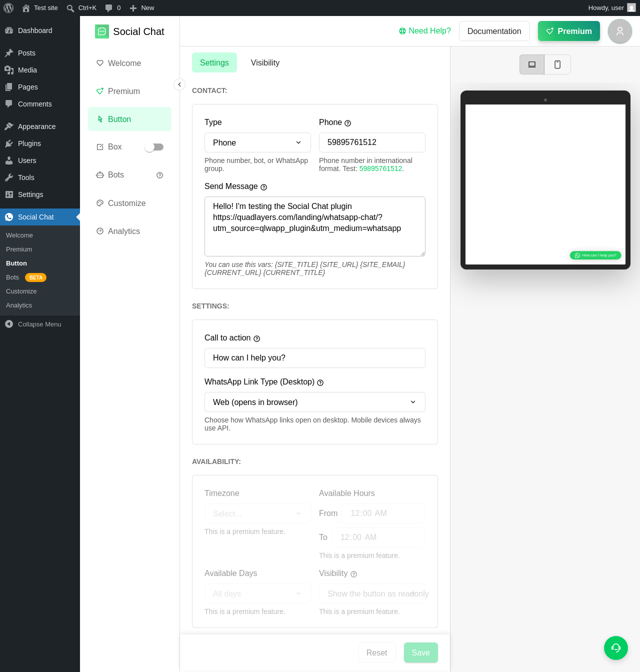Click the Media icon in sidebar
This screenshot has height=672, width=640.
click(x=9, y=70)
